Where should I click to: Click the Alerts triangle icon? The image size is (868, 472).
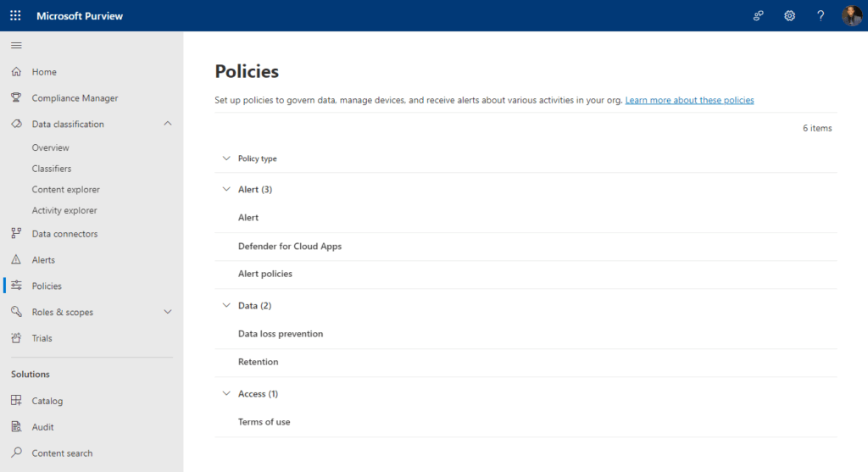(17, 259)
